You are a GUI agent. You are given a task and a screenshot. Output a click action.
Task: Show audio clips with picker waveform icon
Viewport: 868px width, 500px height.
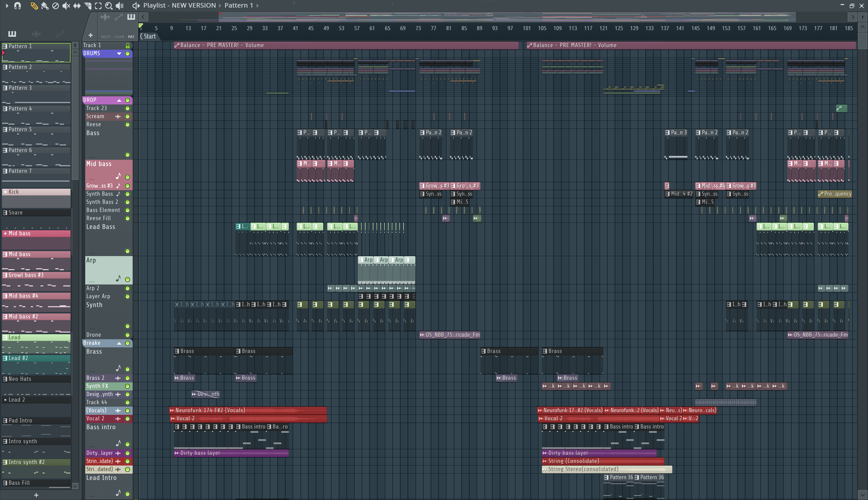pos(36,34)
